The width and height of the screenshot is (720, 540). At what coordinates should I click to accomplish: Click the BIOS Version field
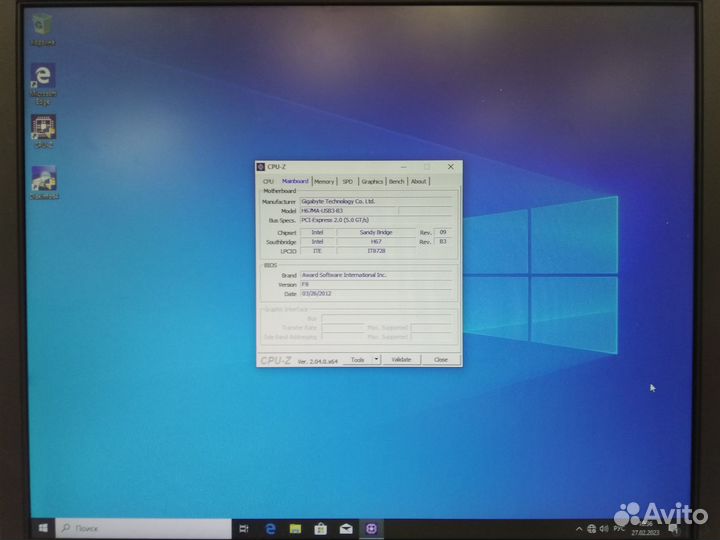(x=376, y=285)
